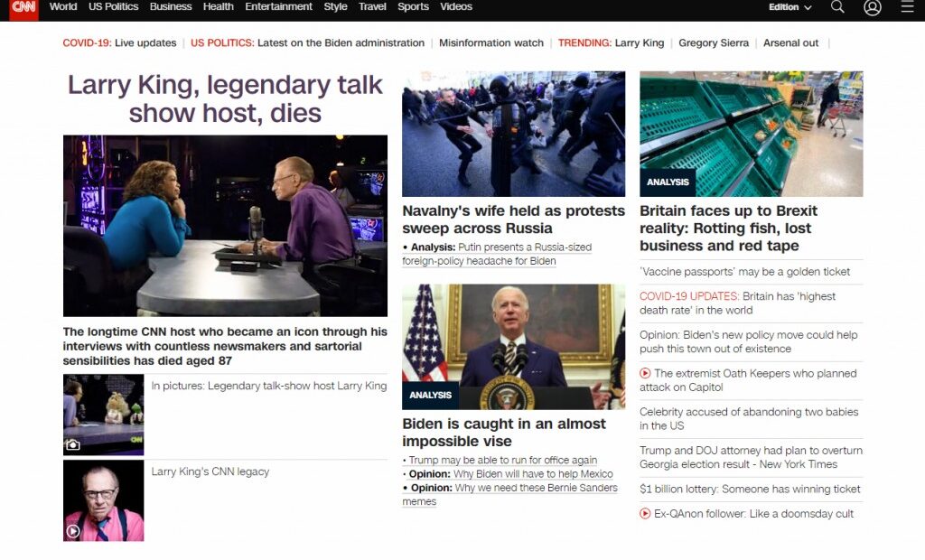Open headline Larry King, legendary talk show host, dies

pos(225,98)
